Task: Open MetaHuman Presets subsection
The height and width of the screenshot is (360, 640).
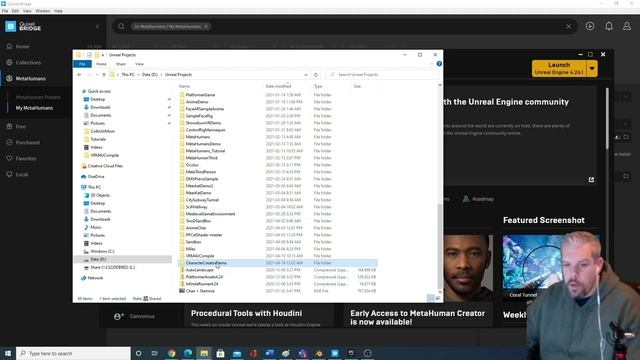Action: pyautogui.click(x=38, y=97)
